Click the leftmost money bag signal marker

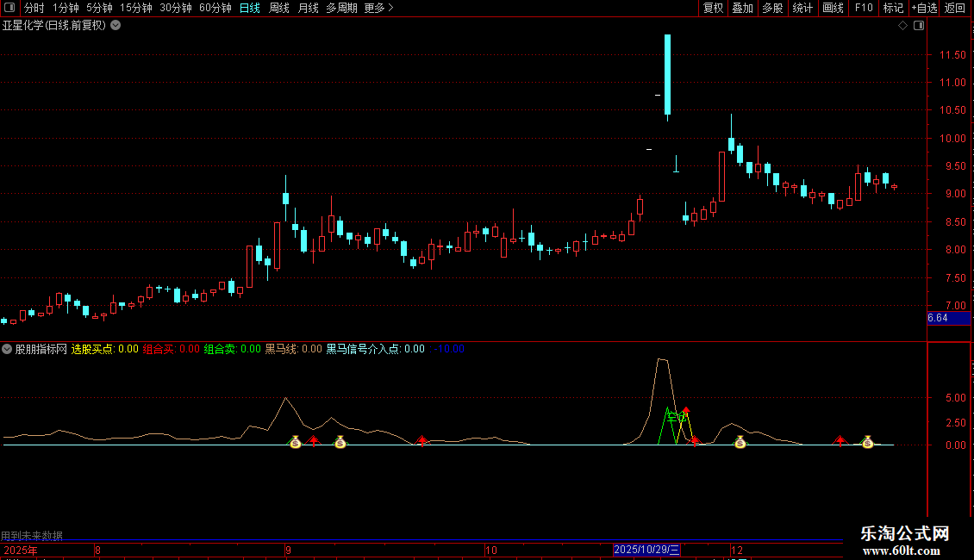pos(295,442)
